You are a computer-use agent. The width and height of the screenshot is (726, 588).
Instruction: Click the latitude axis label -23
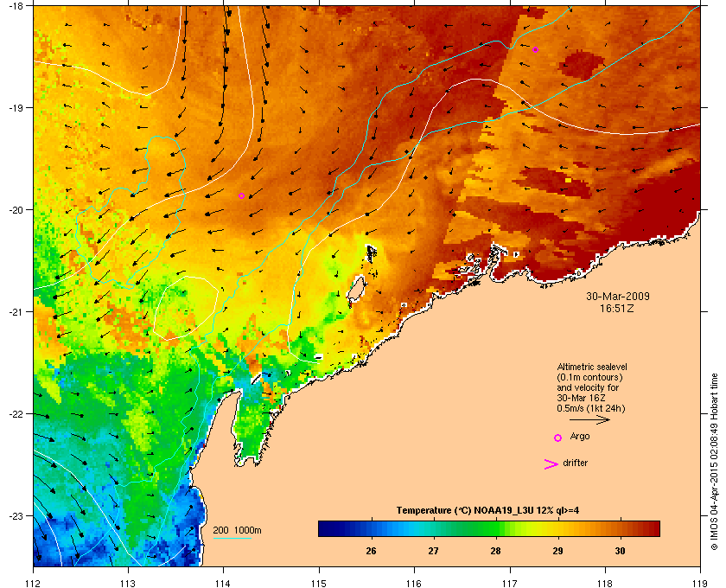tap(16, 515)
